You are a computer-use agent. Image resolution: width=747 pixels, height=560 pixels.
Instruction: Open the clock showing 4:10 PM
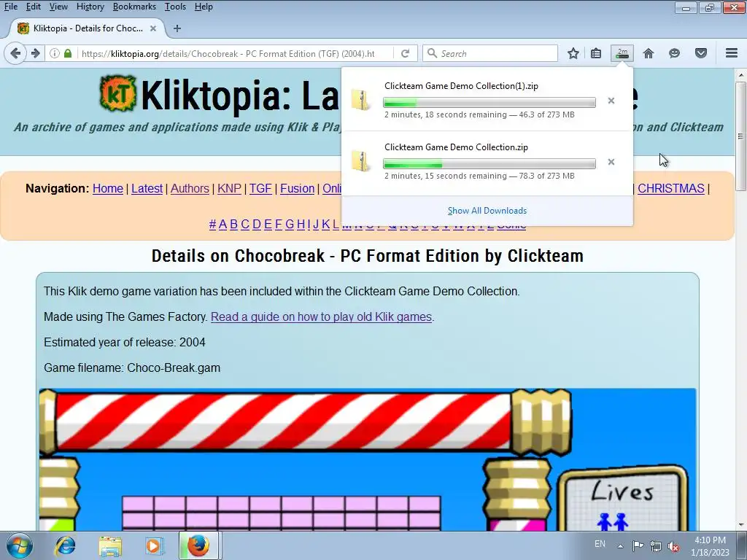[x=710, y=546]
